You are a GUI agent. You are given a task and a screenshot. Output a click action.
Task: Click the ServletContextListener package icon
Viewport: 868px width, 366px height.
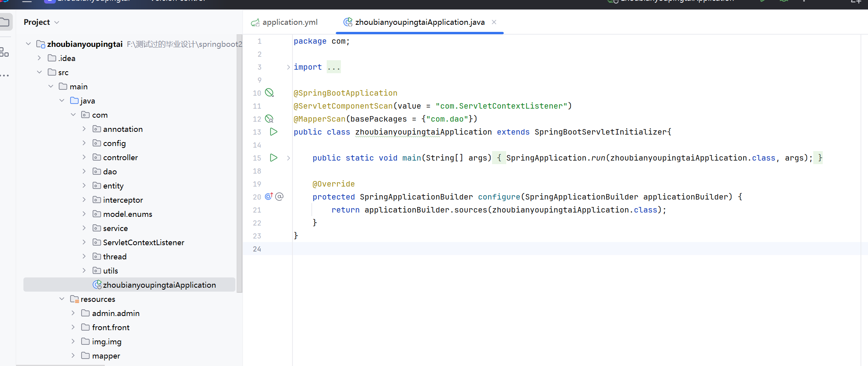[x=97, y=242]
